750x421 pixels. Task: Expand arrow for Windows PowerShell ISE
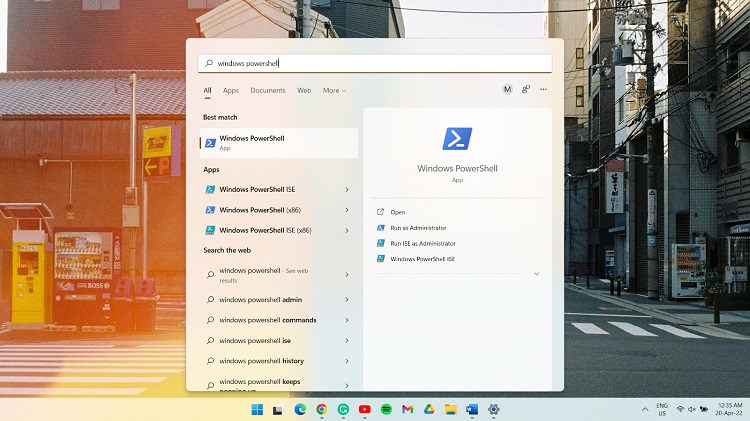pyautogui.click(x=347, y=190)
